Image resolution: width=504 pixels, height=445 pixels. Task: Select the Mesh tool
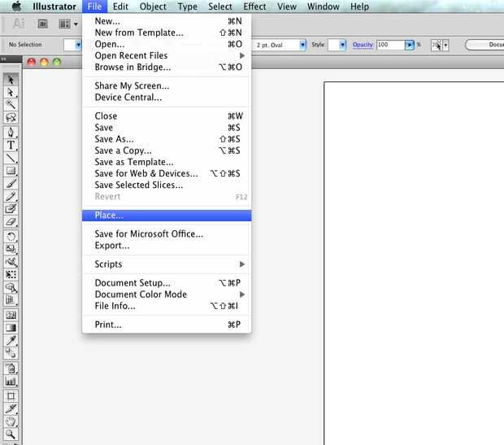(11, 315)
